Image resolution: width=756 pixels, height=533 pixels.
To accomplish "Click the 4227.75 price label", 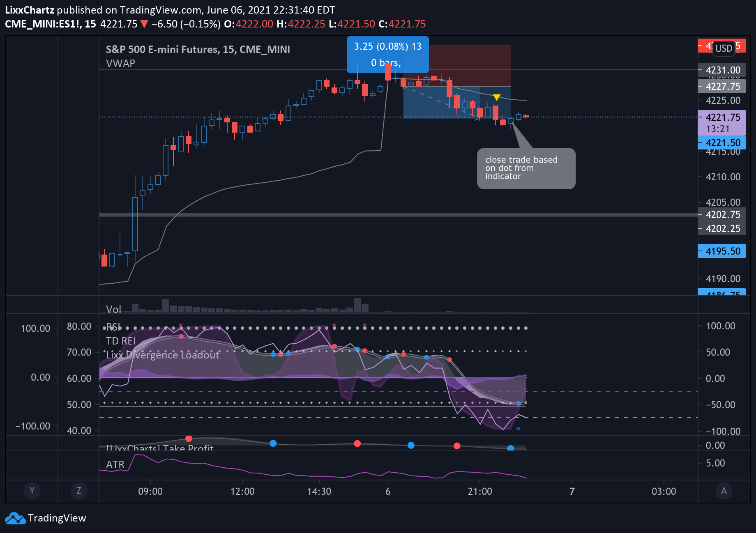I will point(723,87).
